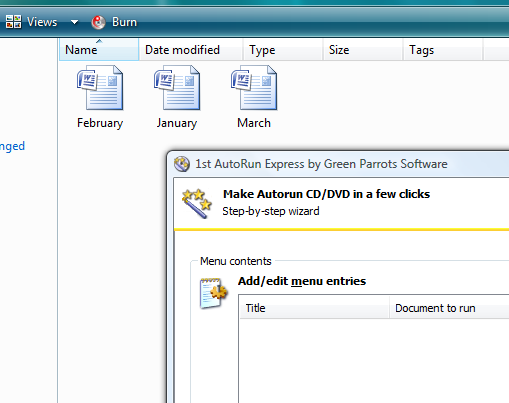Click the Document to run column header

point(449,308)
